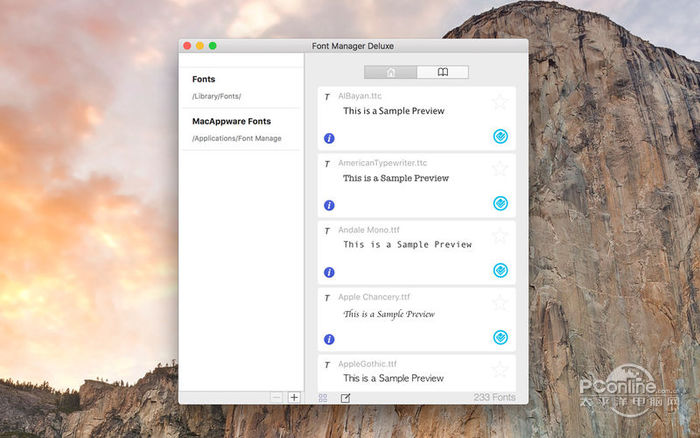Toggle activation check for AlBayan.ttc

(500, 136)
